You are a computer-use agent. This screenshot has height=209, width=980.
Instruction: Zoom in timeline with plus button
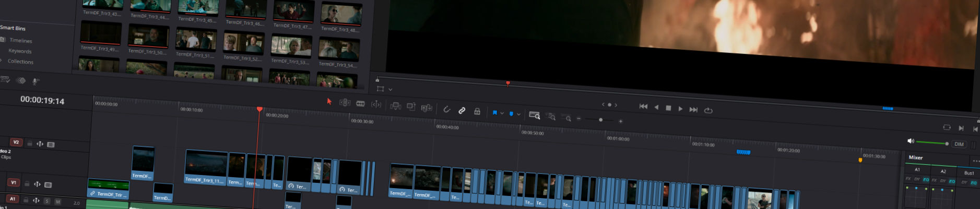pos(620,121)
